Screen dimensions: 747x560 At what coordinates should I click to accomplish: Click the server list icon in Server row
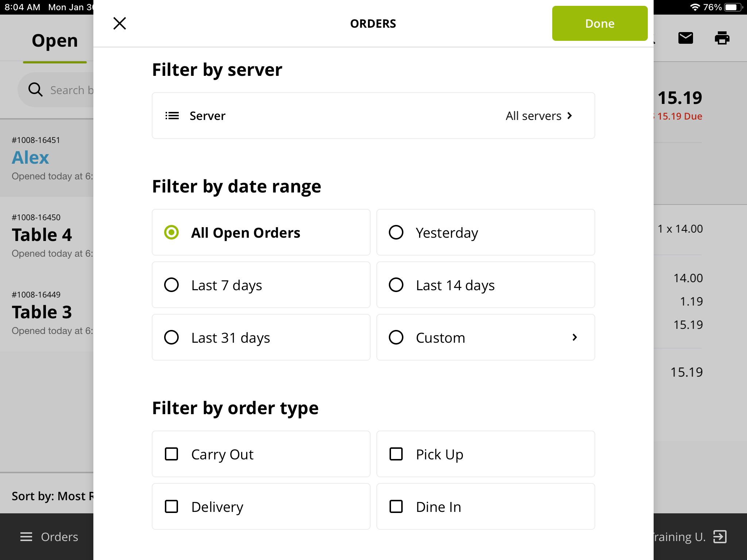(172, 116)
